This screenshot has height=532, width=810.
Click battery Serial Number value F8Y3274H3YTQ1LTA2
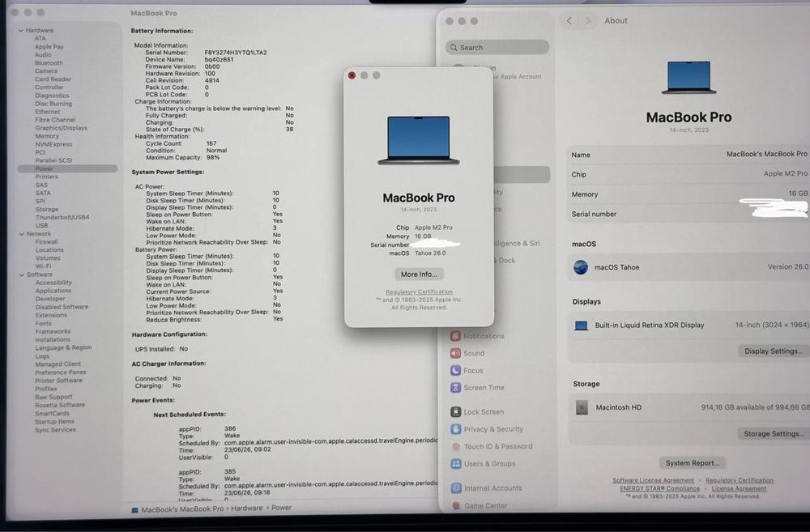[x=236, y=53]
